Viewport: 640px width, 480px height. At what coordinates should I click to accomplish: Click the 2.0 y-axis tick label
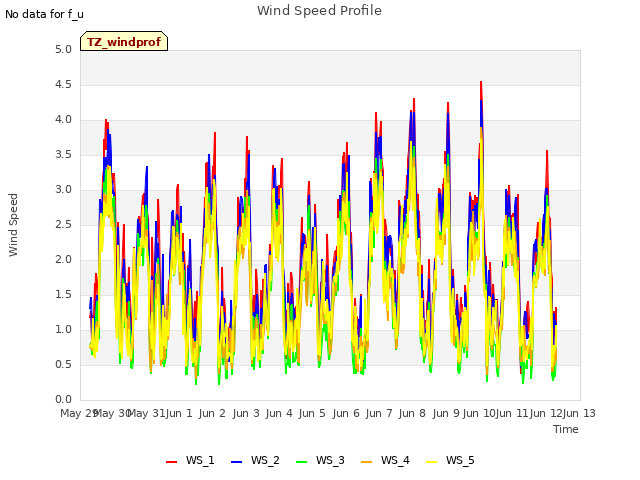(64, 260)
